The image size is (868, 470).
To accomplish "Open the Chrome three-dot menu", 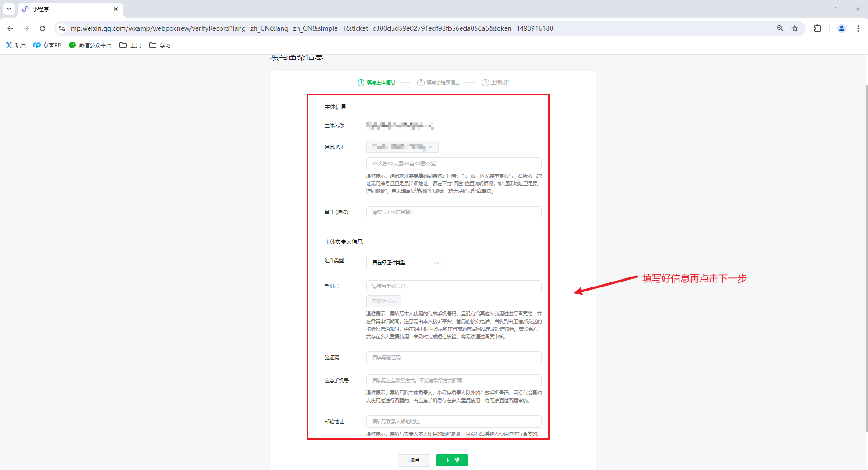I will (x=858, y=28).
